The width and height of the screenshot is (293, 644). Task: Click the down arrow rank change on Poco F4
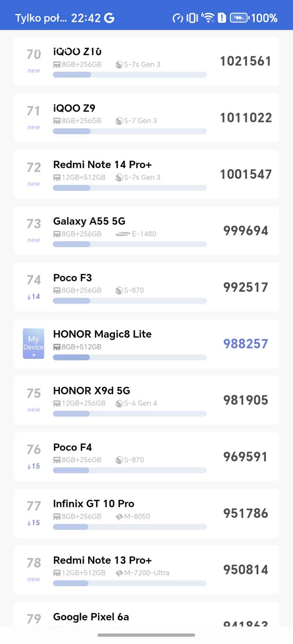(x=28, y=466)
